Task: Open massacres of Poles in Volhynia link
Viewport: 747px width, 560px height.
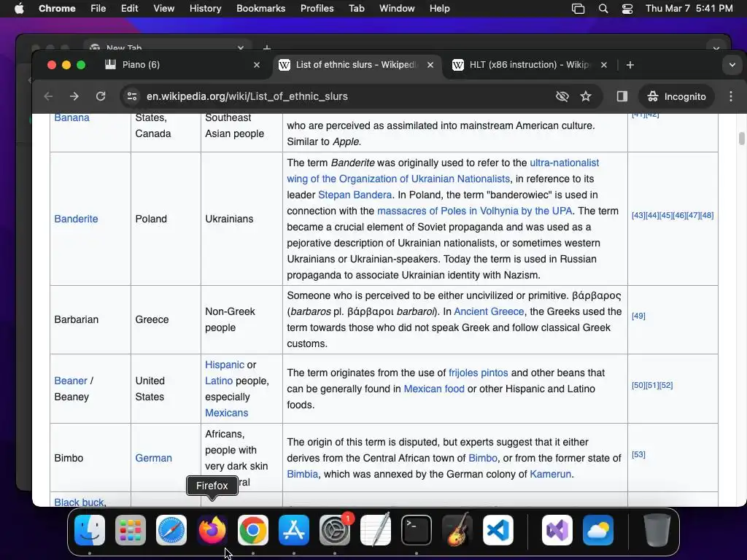Action: [x=474, y=211]
